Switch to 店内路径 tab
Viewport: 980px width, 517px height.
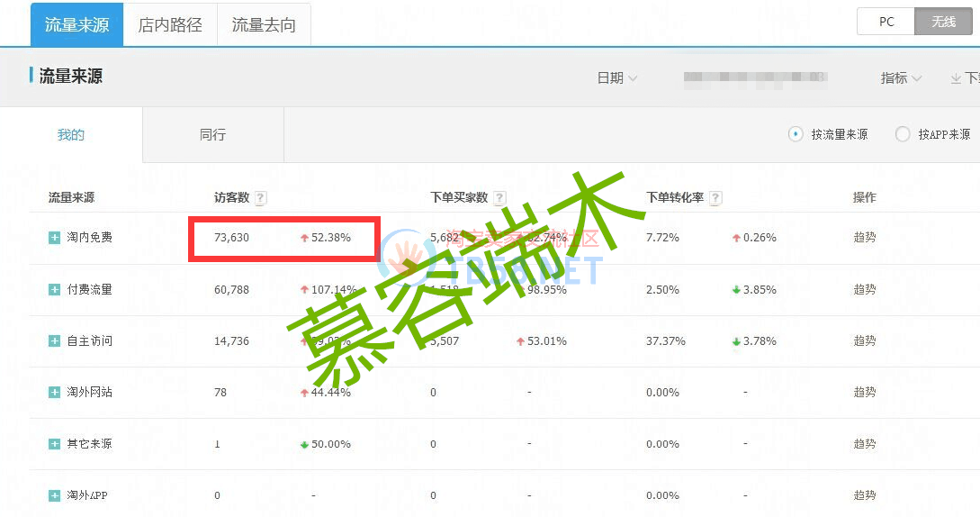[170, 25]
